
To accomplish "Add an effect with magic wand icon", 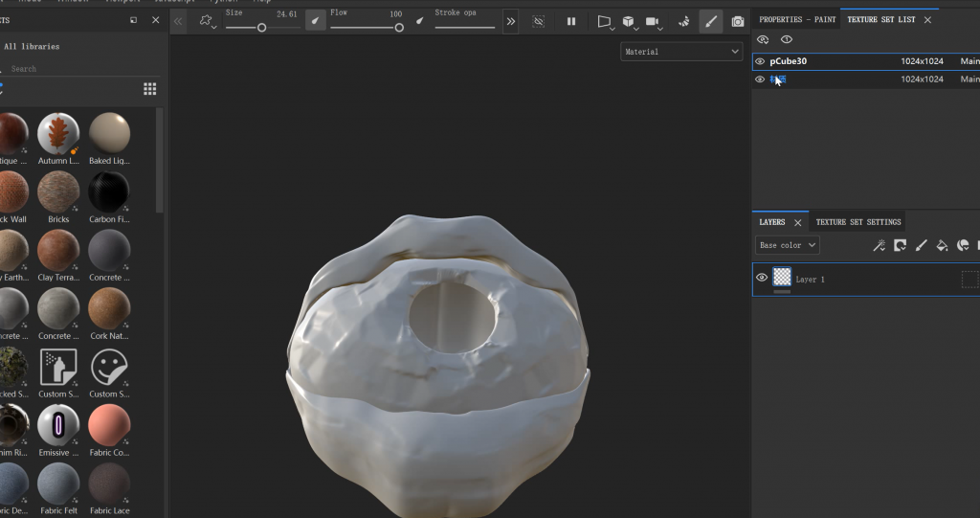I will tap(879, 245).
